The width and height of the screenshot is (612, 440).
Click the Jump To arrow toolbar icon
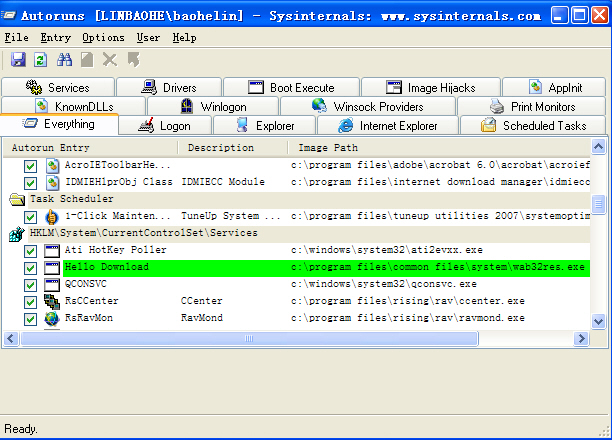133,60
